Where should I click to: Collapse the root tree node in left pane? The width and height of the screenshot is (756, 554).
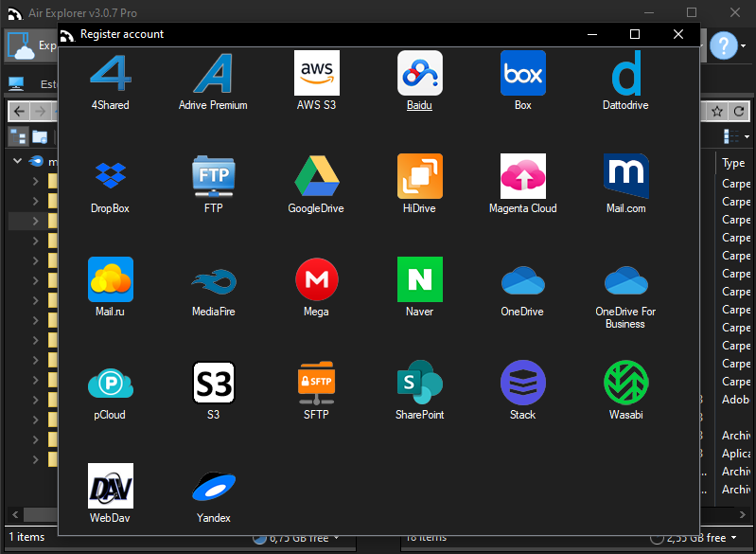[x=17, y=161]
